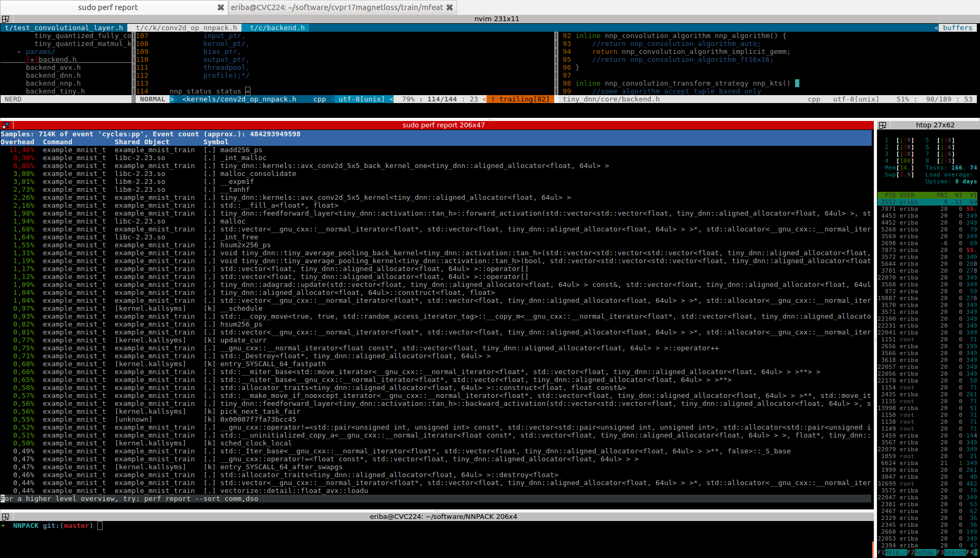
Task: Select the __expm1f row in perf report
Action: tap(436, 182)
